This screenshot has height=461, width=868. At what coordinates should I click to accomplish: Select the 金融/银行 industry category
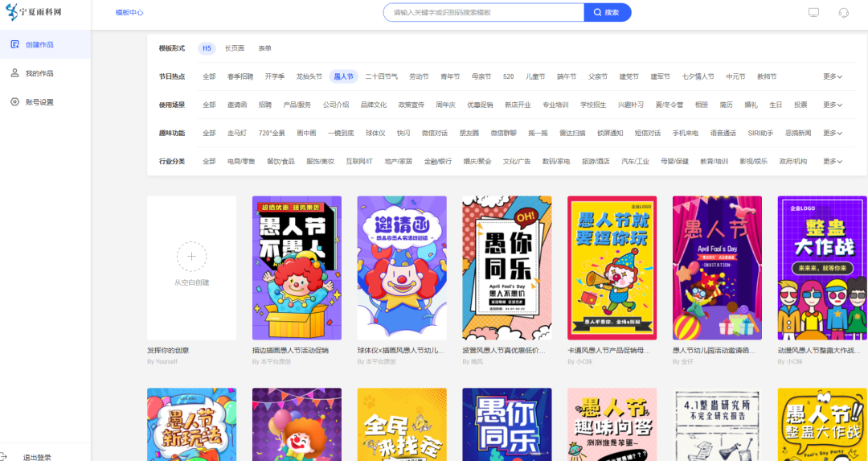click(438, 161)
